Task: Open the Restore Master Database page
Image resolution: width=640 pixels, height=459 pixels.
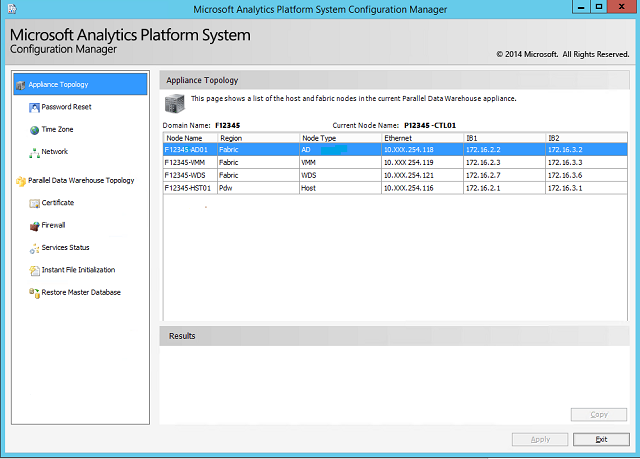Action: [x=80, y=293]
